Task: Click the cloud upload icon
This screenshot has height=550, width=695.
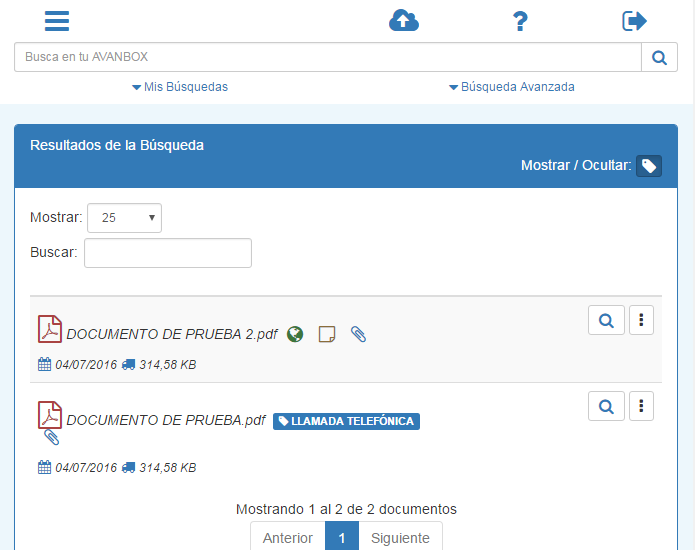Action: point(403,21)
